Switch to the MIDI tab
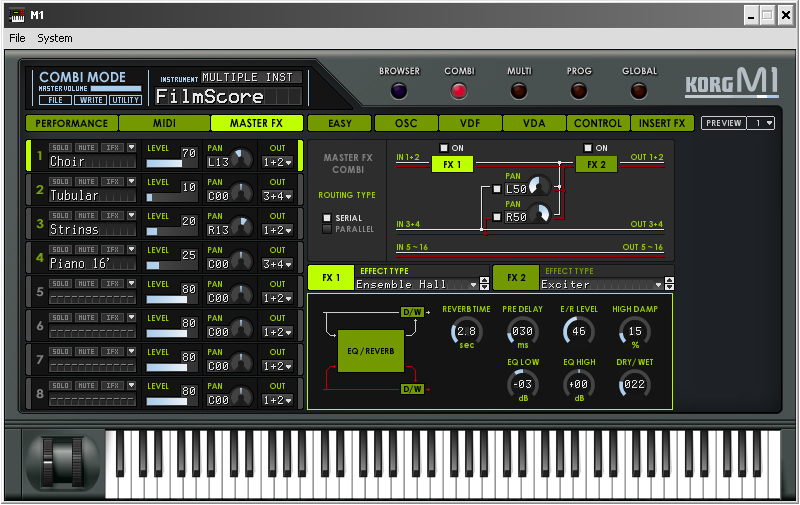Viewport: 800px width, 505px height. click(x=164, y=123)
